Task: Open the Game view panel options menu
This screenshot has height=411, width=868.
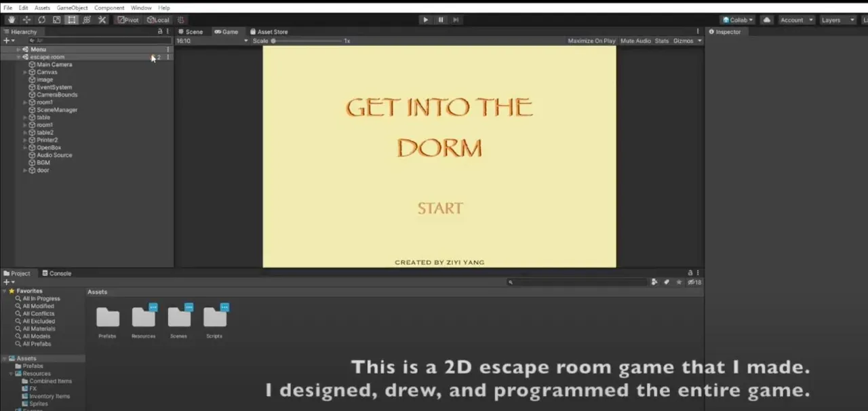Action: coord(698,31)
